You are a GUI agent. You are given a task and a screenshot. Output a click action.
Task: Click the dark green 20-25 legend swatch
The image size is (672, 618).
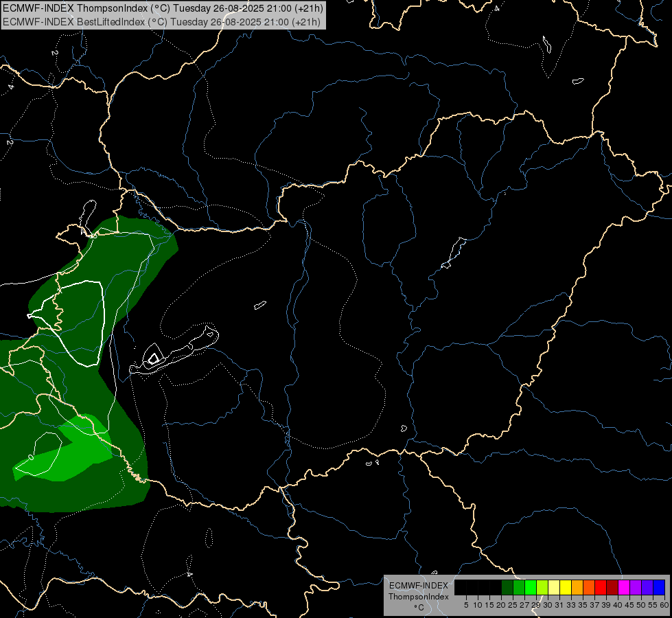click(507, 587)
